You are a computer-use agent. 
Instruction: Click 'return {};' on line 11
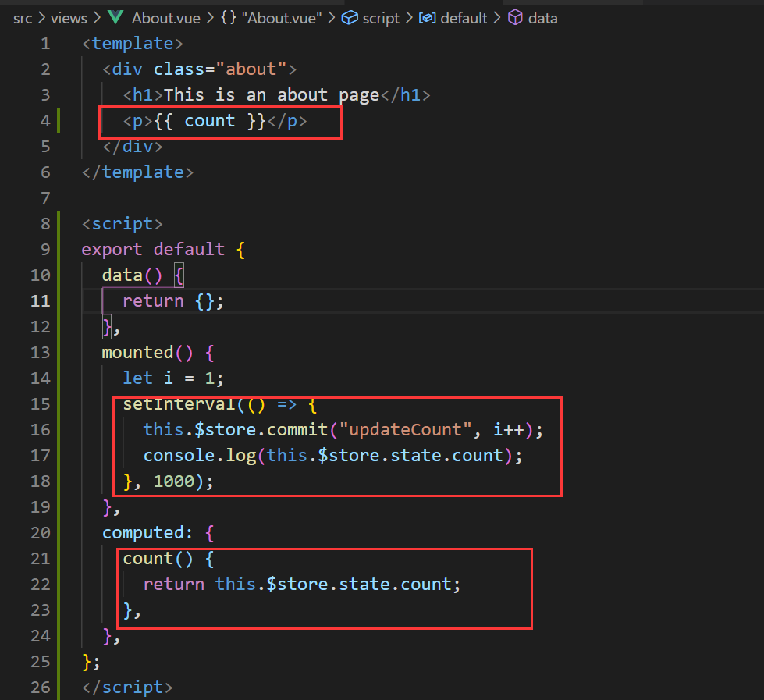[x=173, y=301]
